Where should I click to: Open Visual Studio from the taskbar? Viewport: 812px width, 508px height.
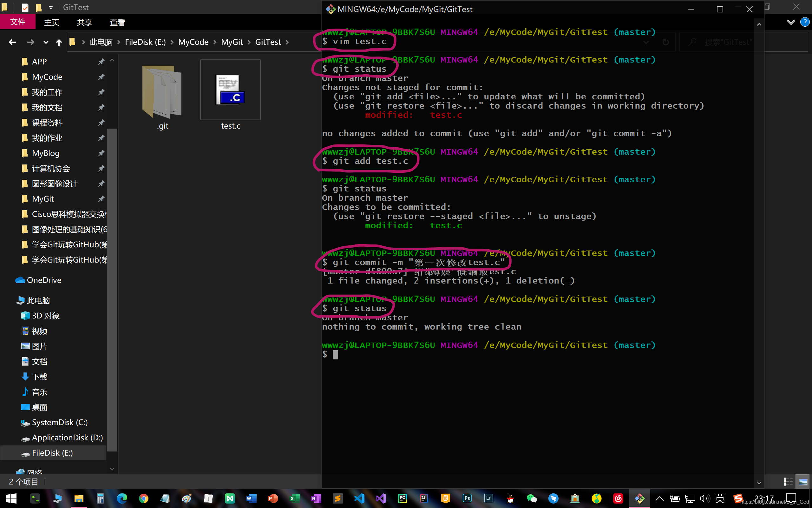(381, 498)
